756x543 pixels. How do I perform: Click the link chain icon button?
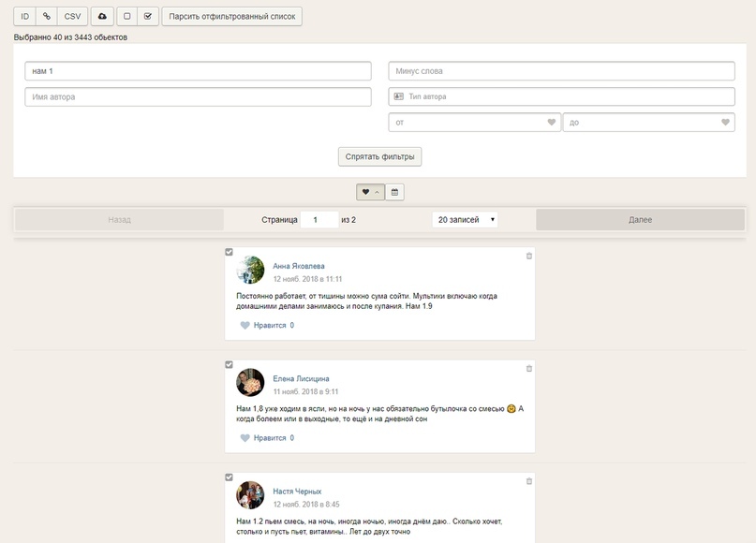point(46,16)
